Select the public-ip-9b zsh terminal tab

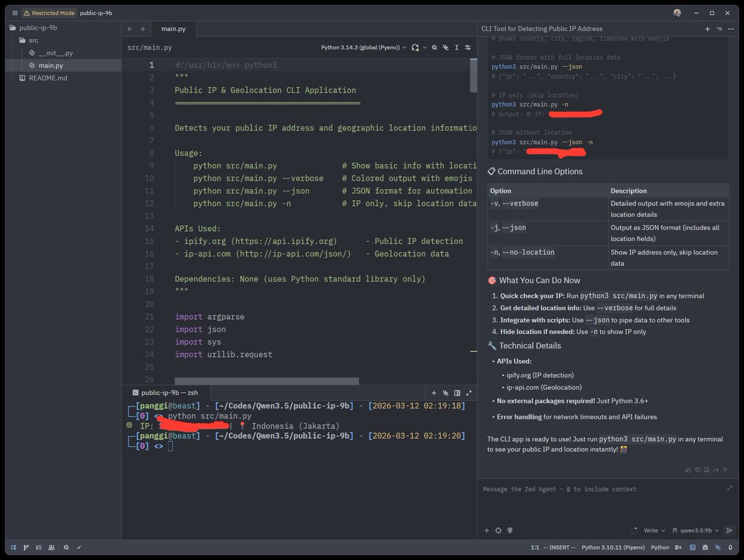pos(166,393)
